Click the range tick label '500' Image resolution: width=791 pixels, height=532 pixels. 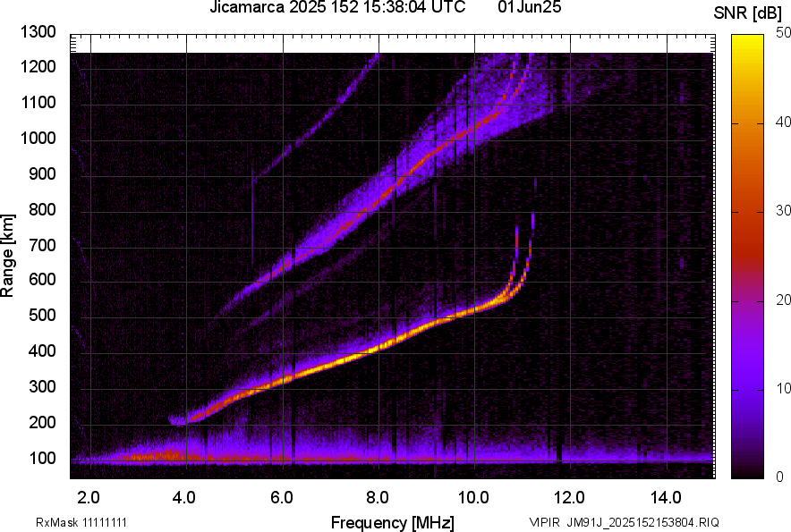click(42, 316)
